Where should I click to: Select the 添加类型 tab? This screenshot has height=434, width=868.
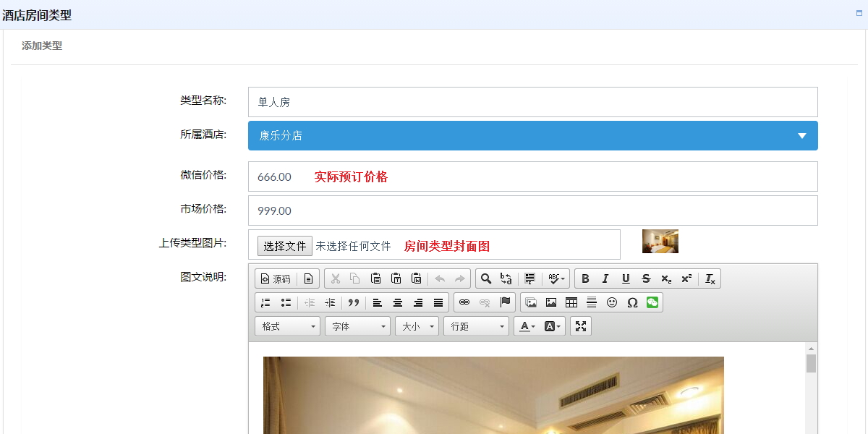tap(42, 46)
